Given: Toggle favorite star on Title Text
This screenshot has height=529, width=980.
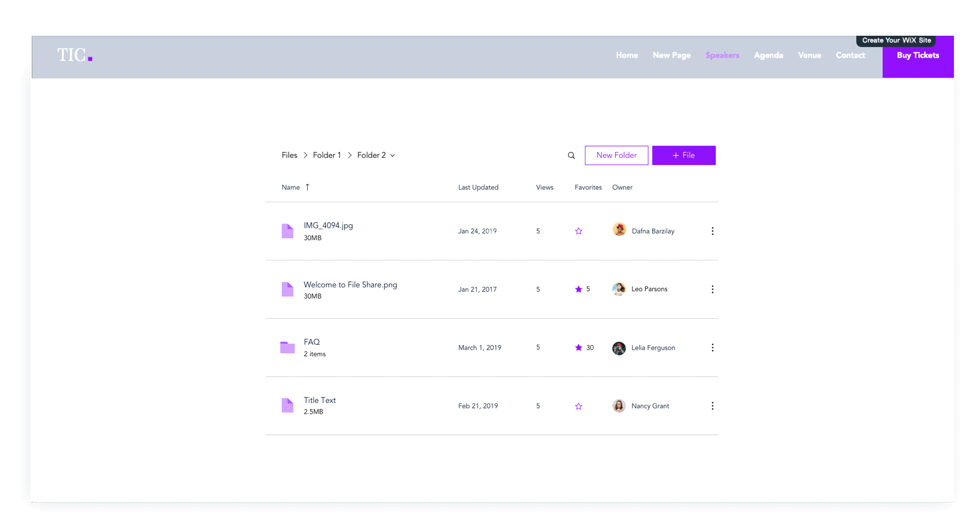Looking at the screenshot, I should (578, 406).
